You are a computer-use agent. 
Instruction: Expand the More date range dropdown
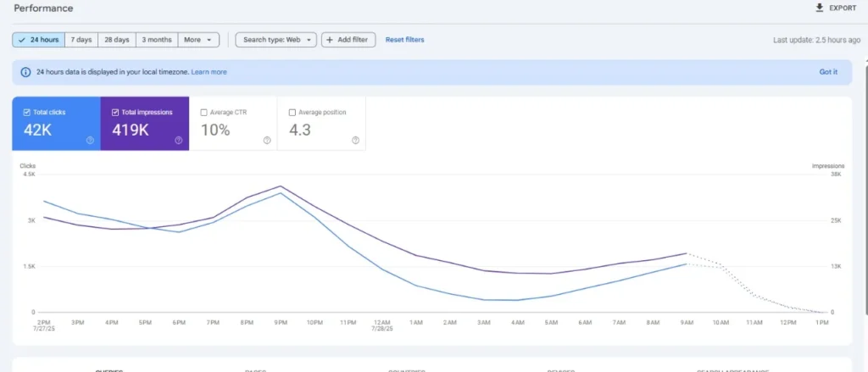click(198, 40)
